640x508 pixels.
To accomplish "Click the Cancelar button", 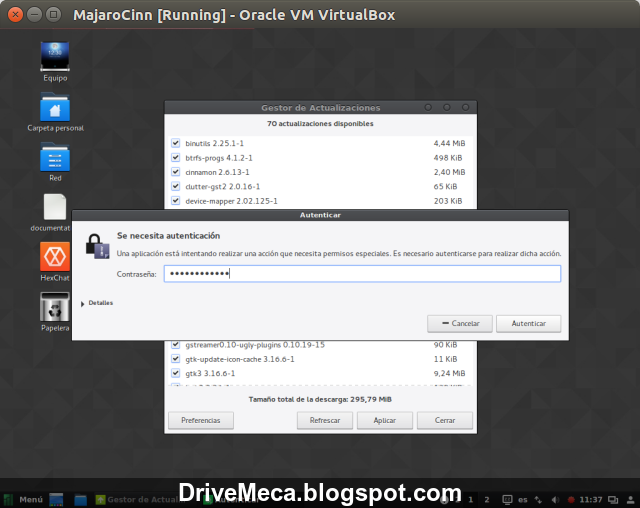I will pos(460,323).
